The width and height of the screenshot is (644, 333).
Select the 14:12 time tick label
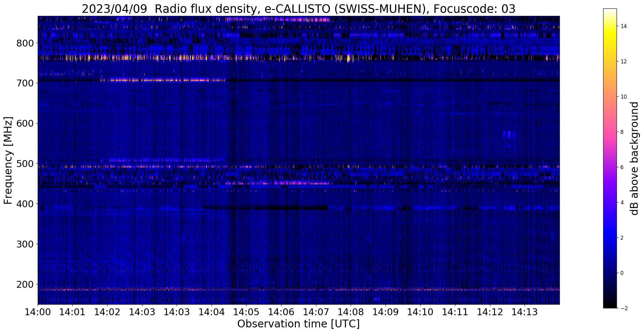[490, 312]
